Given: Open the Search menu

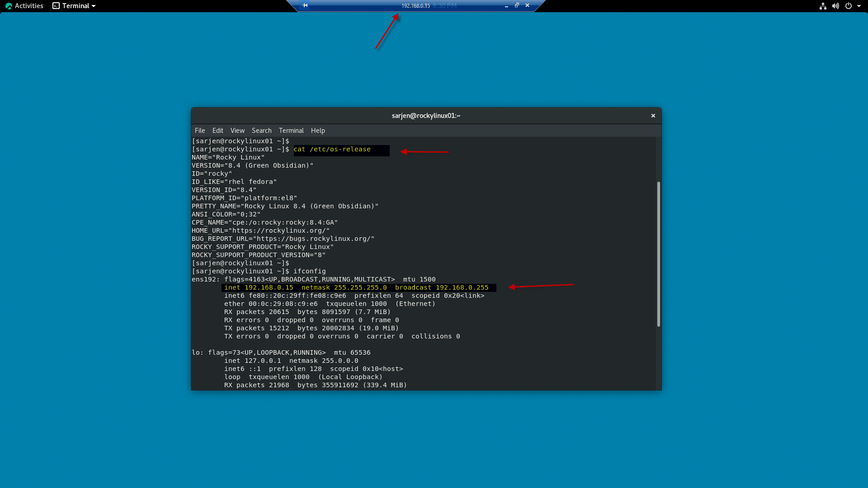Looking at the screenshot, I should [x=261, y=131].
